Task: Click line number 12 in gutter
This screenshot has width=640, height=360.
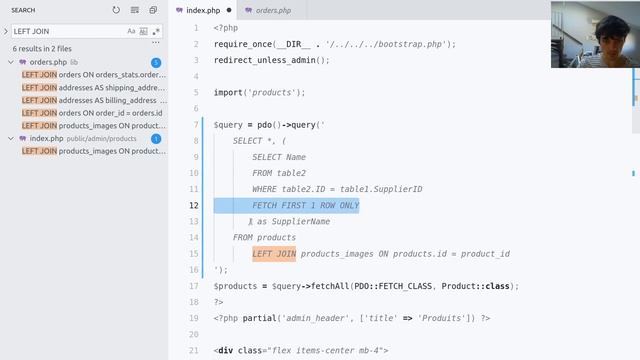Action: click(x=193, y=205)
